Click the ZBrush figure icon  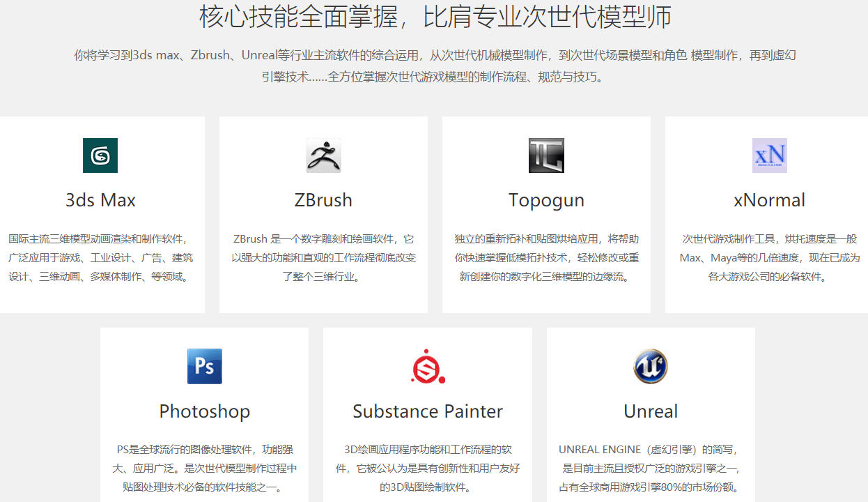[x=323, y=155]
